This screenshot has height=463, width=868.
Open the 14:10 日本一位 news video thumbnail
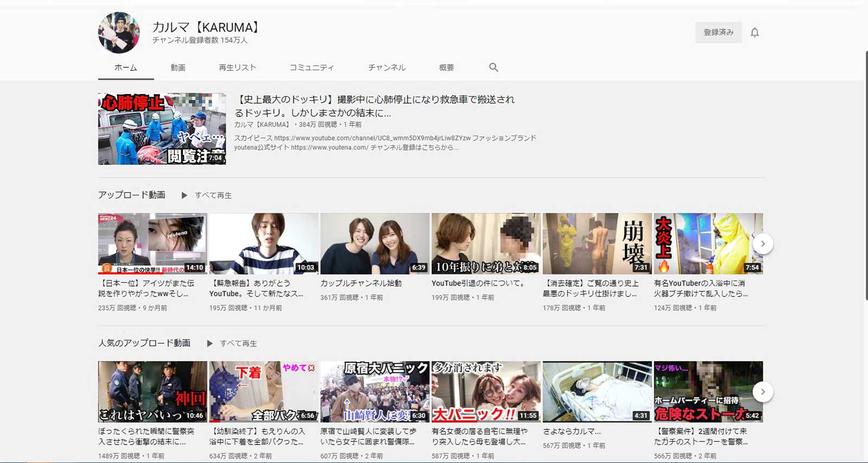click(152, 243)
